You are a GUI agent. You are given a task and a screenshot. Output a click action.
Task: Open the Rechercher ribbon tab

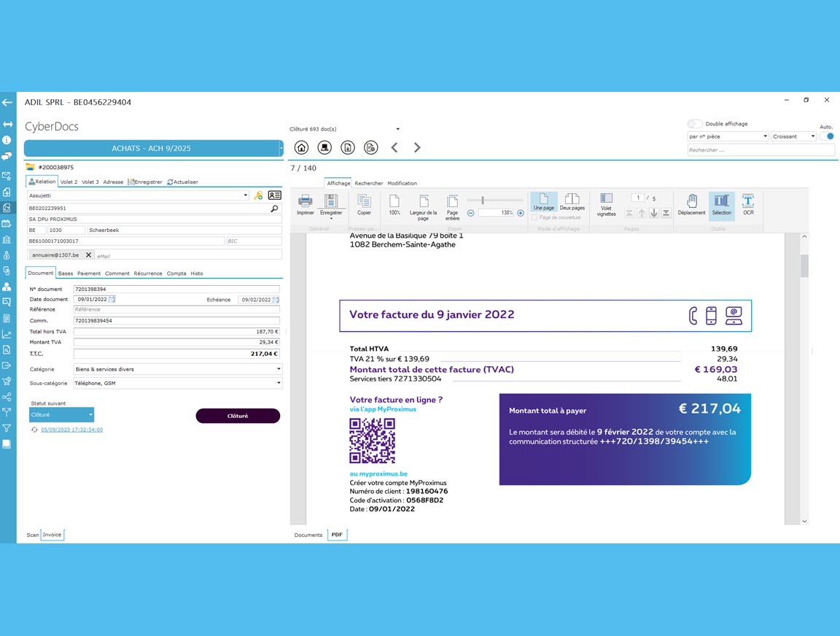pos(369,183)
